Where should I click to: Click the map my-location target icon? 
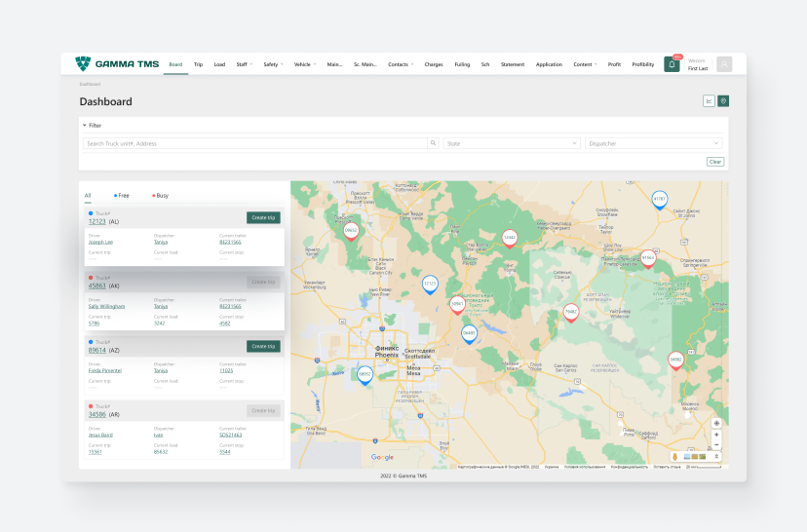click(x=716, y=423)
